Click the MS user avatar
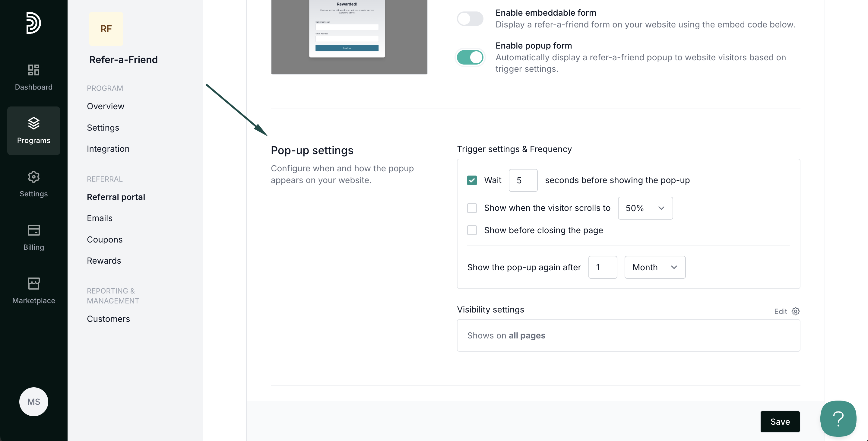The image size is (868, 441). tap(33, 401)
